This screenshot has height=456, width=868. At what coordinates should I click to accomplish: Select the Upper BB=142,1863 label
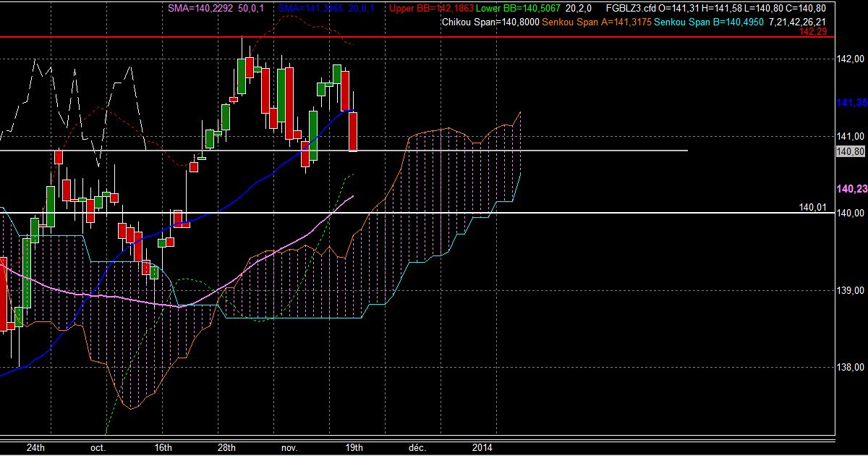coord(430,9)
